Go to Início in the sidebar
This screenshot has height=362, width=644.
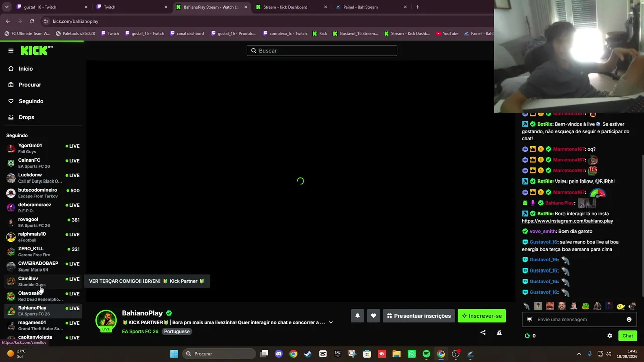click(26, 69)
